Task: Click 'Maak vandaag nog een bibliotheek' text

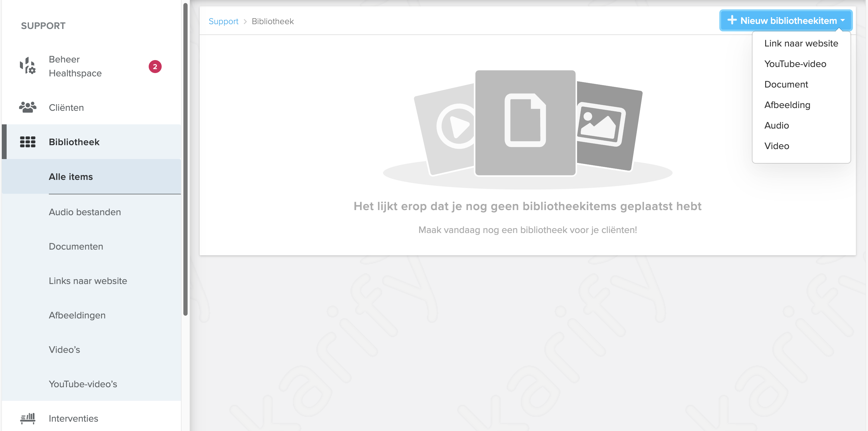Action: (528, 230)
